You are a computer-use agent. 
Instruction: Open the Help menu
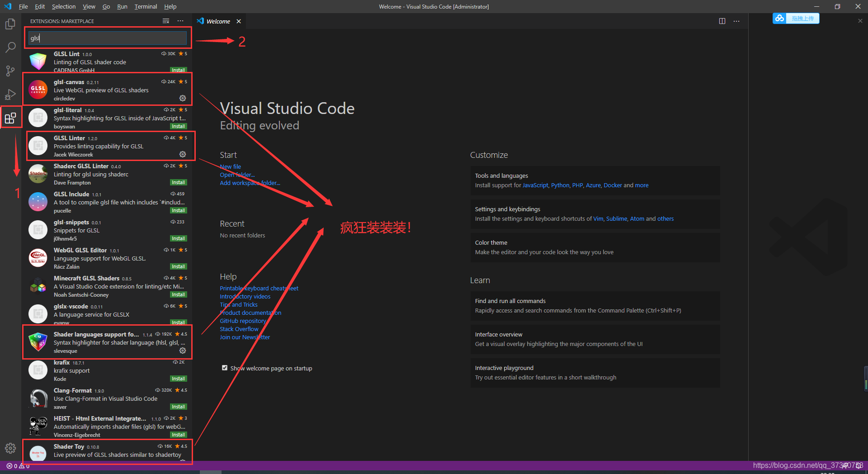tap(170, 6)
